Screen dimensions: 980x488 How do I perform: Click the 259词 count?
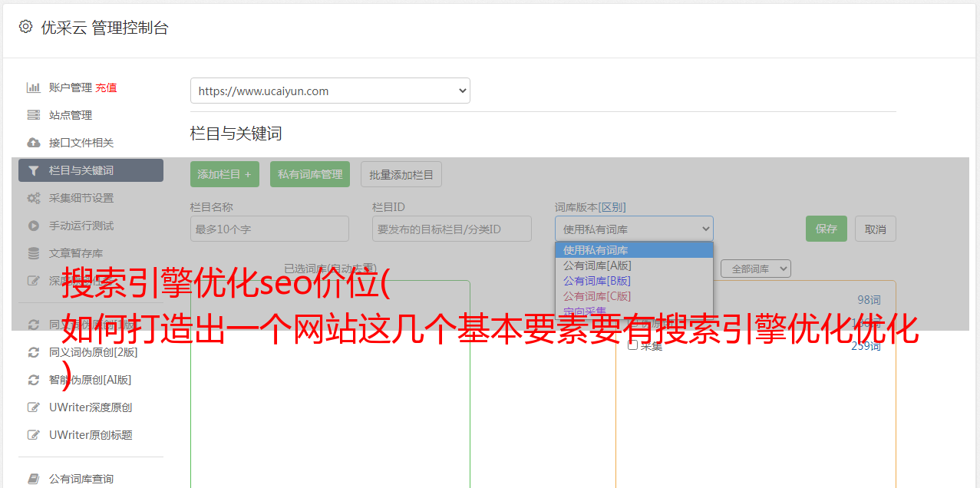coord(866,346)
